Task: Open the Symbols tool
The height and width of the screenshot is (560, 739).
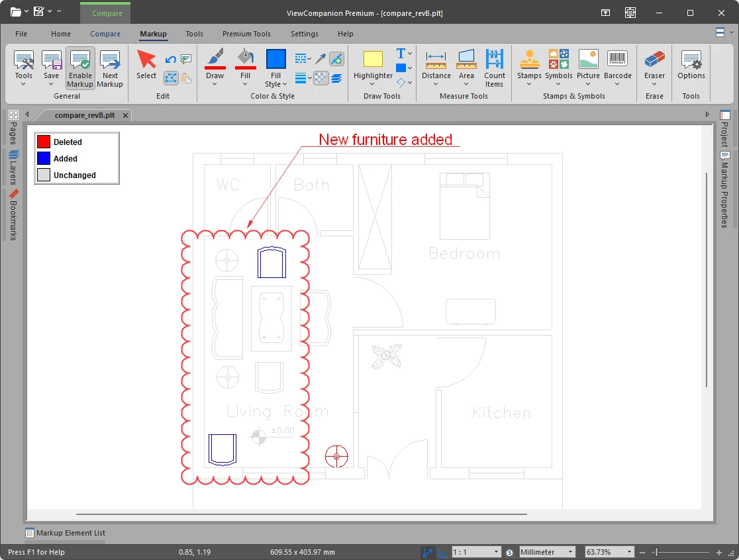Action: coord(558,64)
